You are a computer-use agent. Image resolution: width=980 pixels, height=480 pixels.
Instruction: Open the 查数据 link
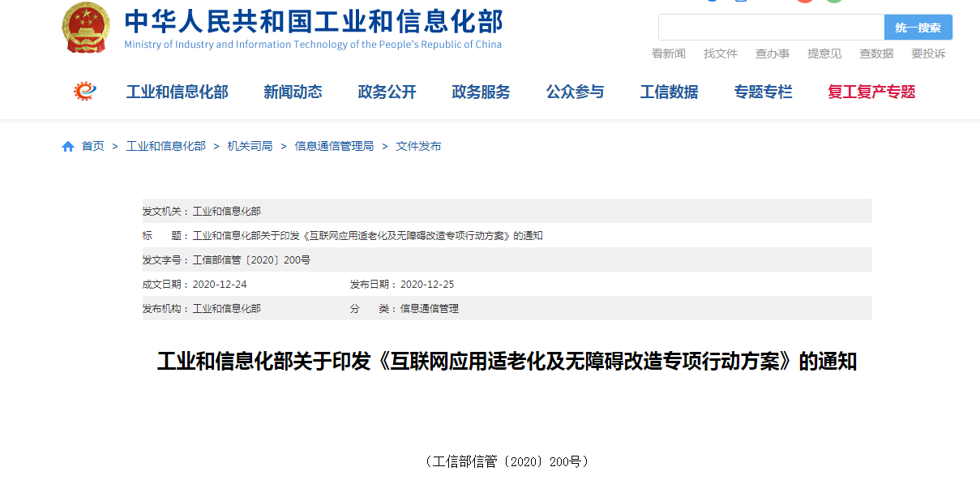[876, 54]
